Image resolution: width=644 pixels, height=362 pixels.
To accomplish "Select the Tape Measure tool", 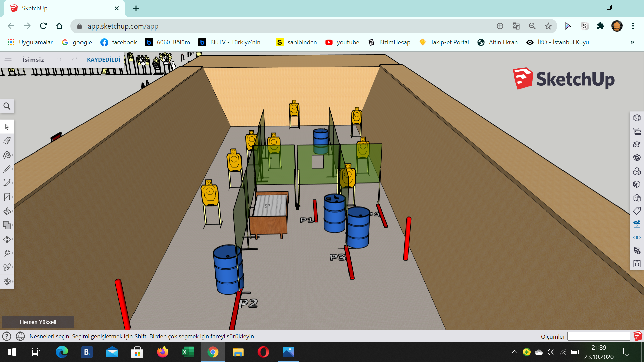I will [7, 253].
